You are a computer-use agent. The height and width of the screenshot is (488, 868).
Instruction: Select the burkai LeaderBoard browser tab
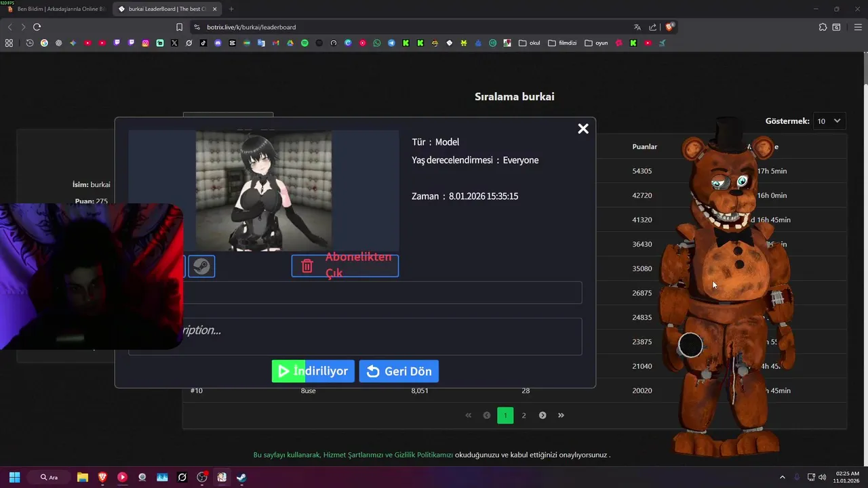(167, 9)
